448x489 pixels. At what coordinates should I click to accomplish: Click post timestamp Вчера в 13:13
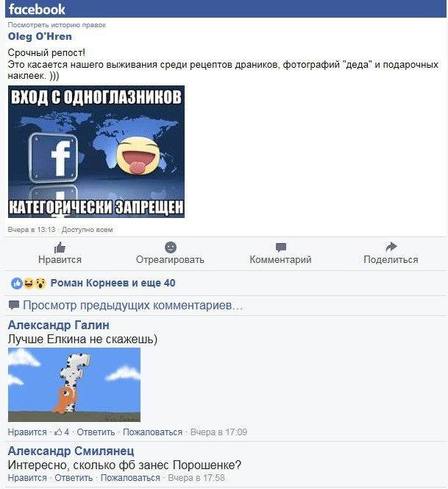coord(32,230)
